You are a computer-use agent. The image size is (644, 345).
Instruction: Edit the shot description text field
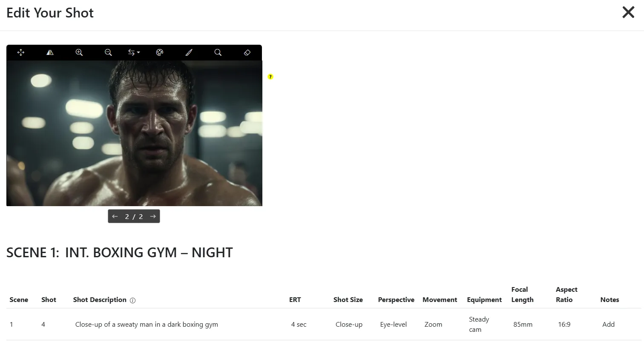pyautogui.click(x=147, y=325)
